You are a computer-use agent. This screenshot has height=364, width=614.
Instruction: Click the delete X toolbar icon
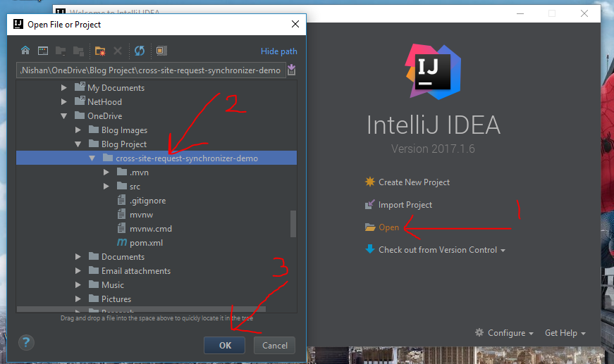(x=118, y=51)
